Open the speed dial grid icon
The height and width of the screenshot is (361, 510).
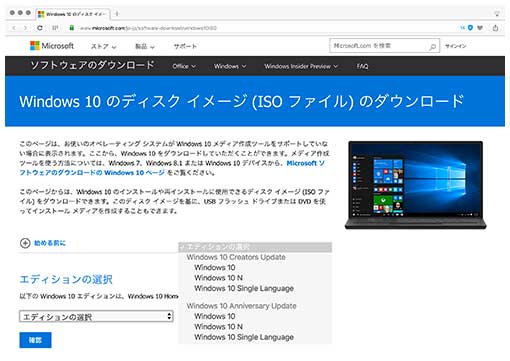click(x=55, y=28)
